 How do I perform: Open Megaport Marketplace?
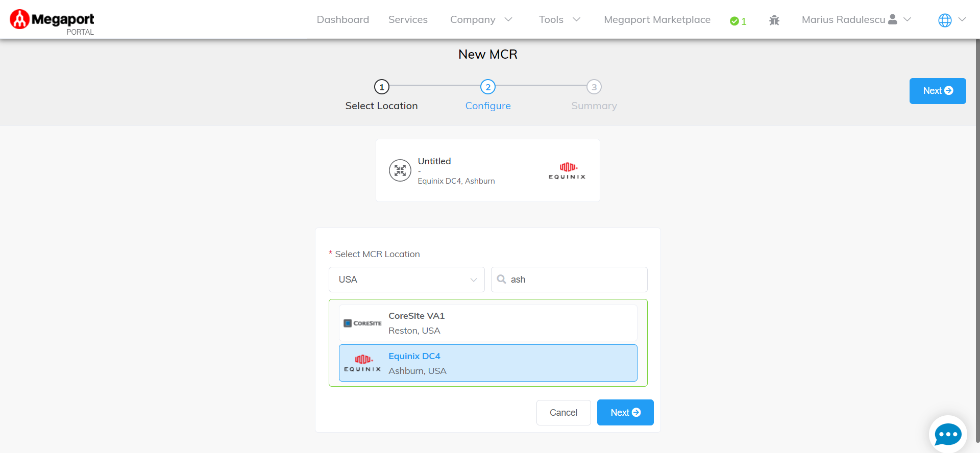click(657, 19)
